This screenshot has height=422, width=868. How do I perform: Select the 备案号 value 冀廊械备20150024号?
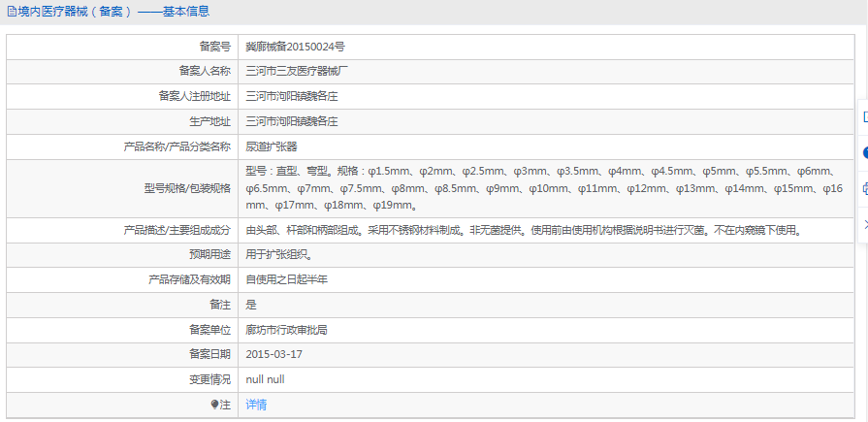pyautogui.click(x=296, y=48)
